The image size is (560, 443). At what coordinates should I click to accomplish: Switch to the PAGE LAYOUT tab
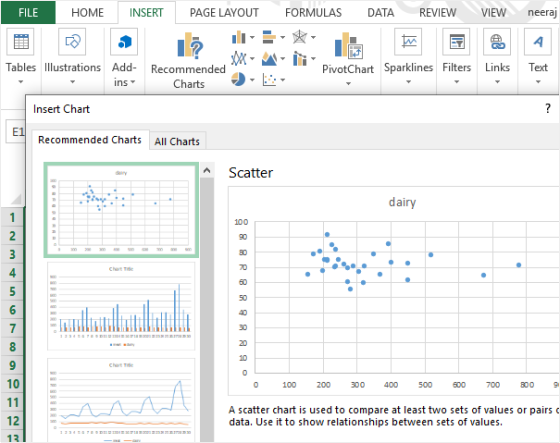tap(224, 13)
